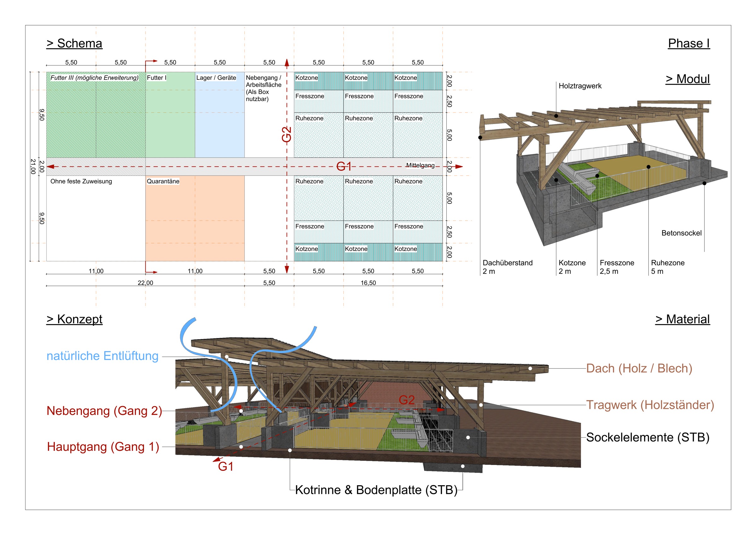This screenshot has width=756, height=535.
Task: Click the 'Tragwerk (Holzständer)' label
Action: coord(650,405)
